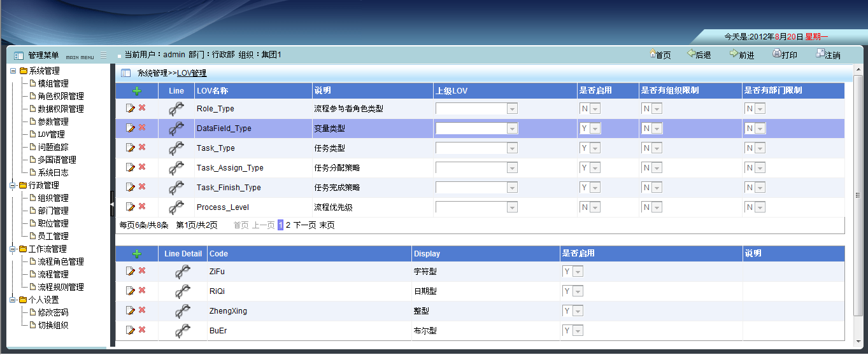The image size is (868, 355).
Task: Click the ZhengXing code cell
Action: point(309,311)
